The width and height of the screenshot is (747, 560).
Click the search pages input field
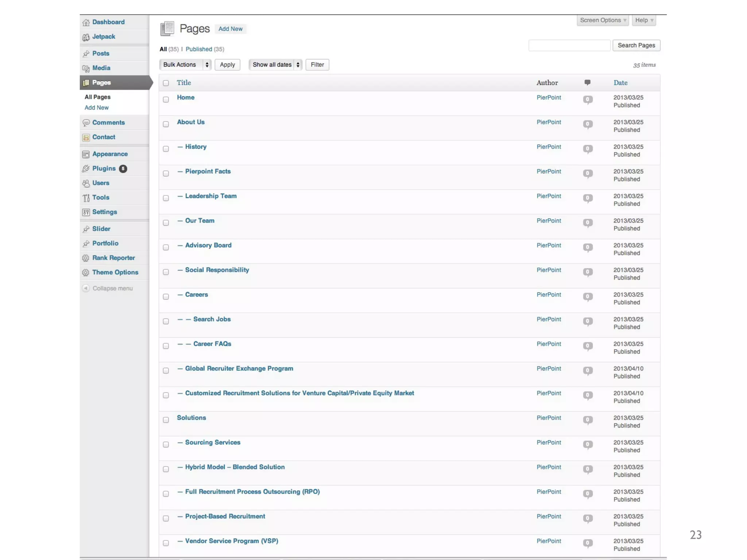coord(569,46)
